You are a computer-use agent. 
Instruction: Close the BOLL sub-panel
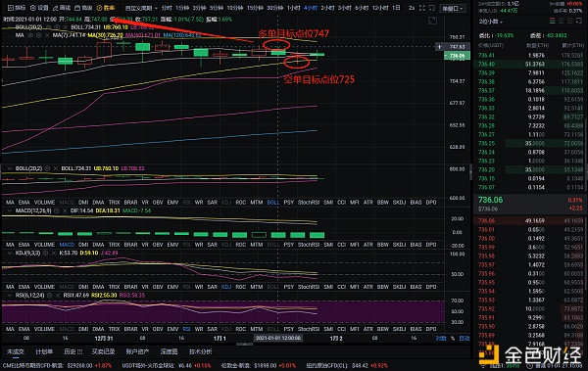[56, 168]
